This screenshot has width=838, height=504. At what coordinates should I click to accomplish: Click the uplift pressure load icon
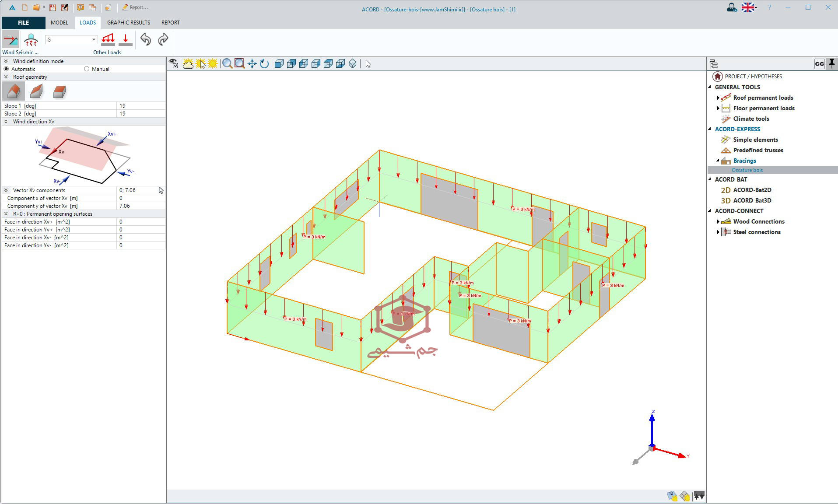pos(31,40)
